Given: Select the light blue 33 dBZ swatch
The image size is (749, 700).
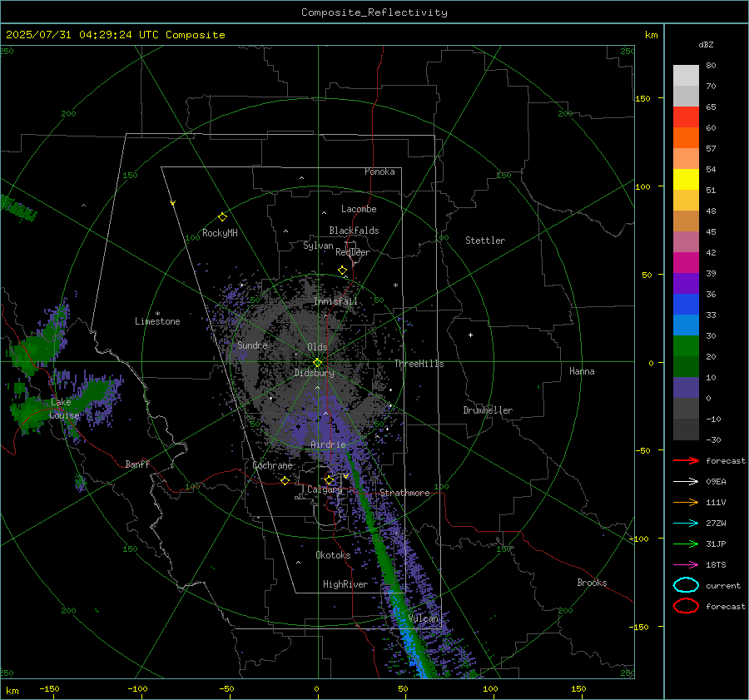Looking at the screenshot, I should click(x=686, y=325).
